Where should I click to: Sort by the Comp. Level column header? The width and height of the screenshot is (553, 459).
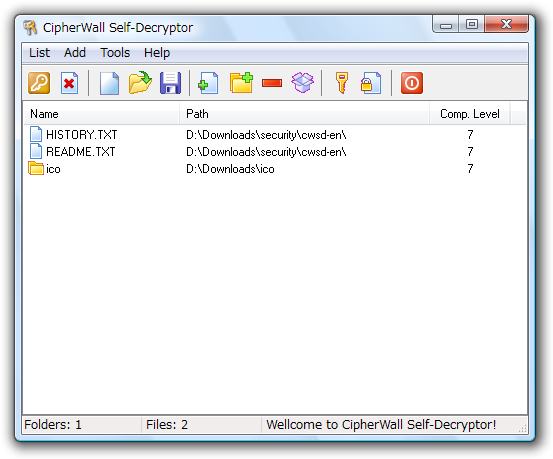[x=469, y=114]
